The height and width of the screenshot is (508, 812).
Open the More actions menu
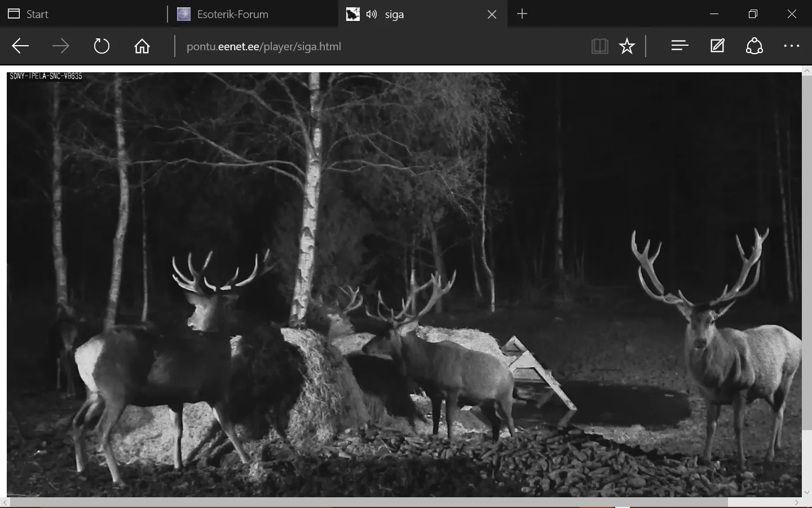792,46
